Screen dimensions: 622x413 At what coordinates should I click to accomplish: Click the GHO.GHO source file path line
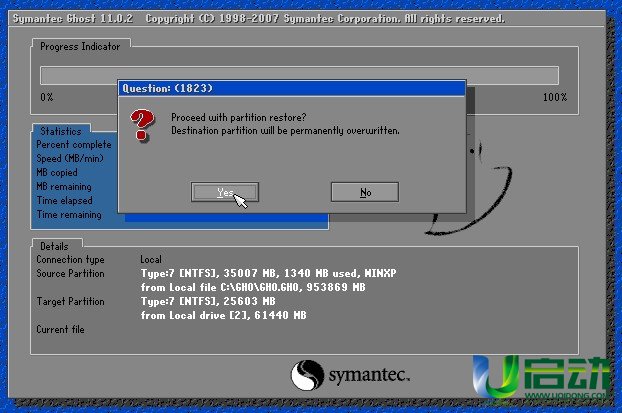click(x=253, y=287)
